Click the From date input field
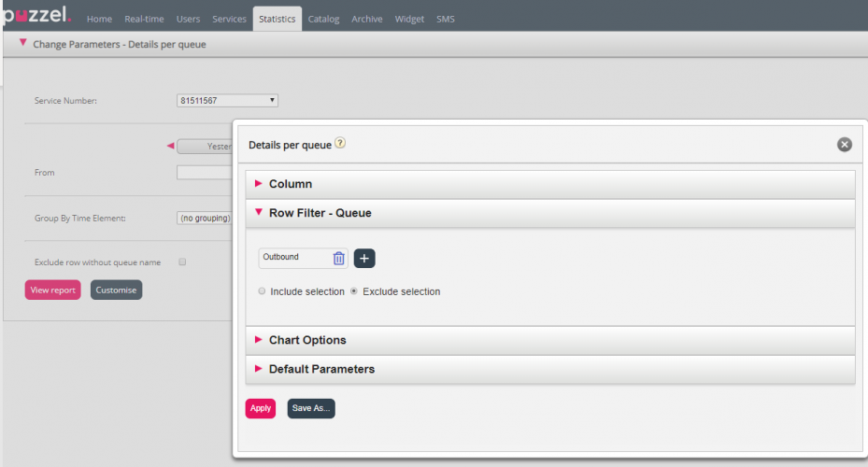Image resolution: width=868 pixels, height=467 pixels. click(205, 172)
